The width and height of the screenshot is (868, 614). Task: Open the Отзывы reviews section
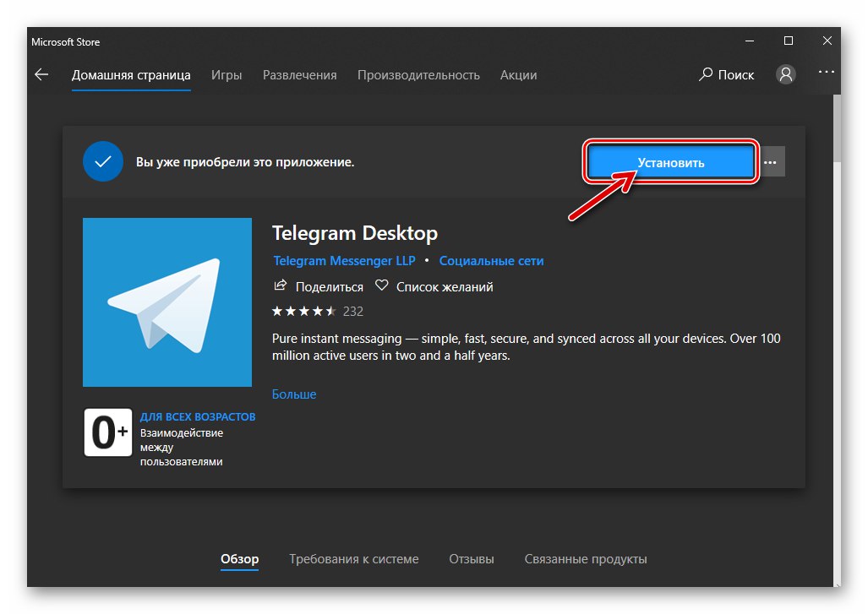click(472, 559)
